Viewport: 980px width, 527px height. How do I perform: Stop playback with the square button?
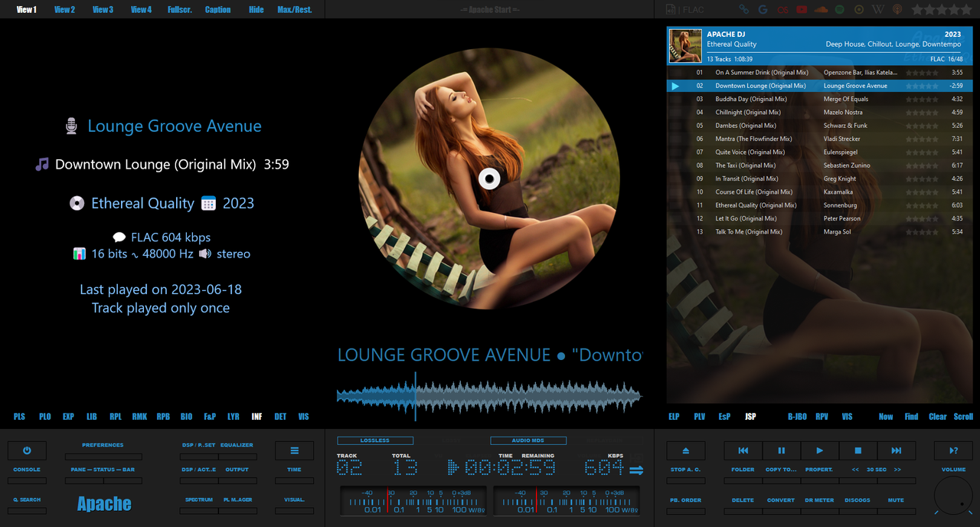pyautogui.click(x=857, y=450)
